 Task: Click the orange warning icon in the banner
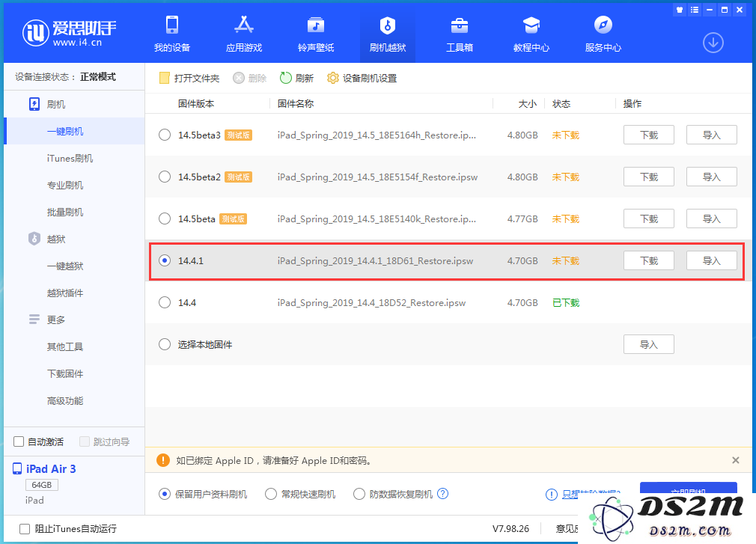click(x=163, y=460)
